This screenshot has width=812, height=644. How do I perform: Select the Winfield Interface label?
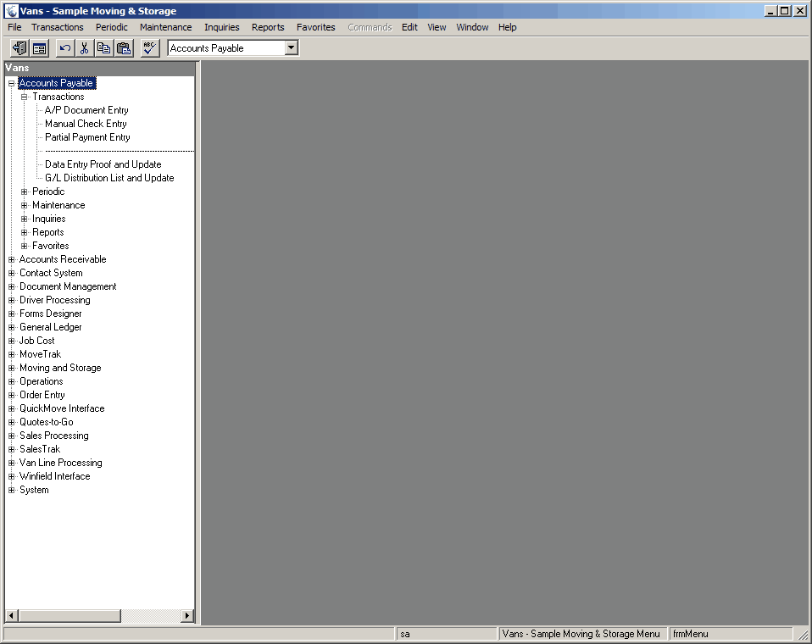click(x=54, y=476)
